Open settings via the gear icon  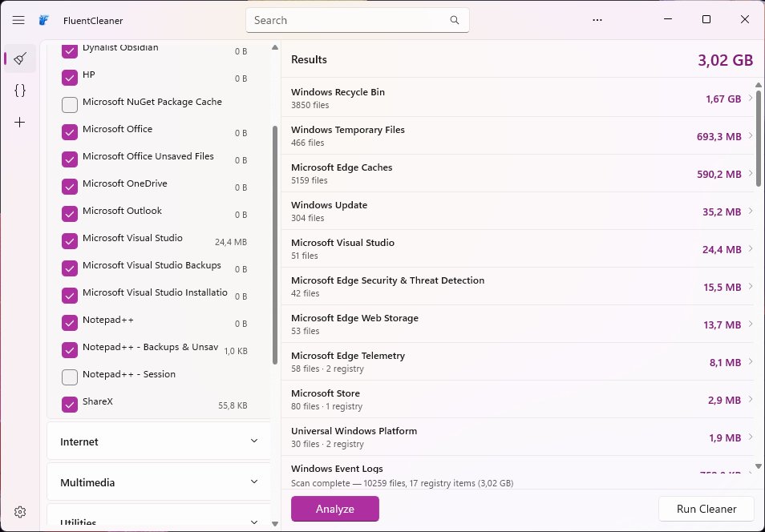click(x=20, y=511)
